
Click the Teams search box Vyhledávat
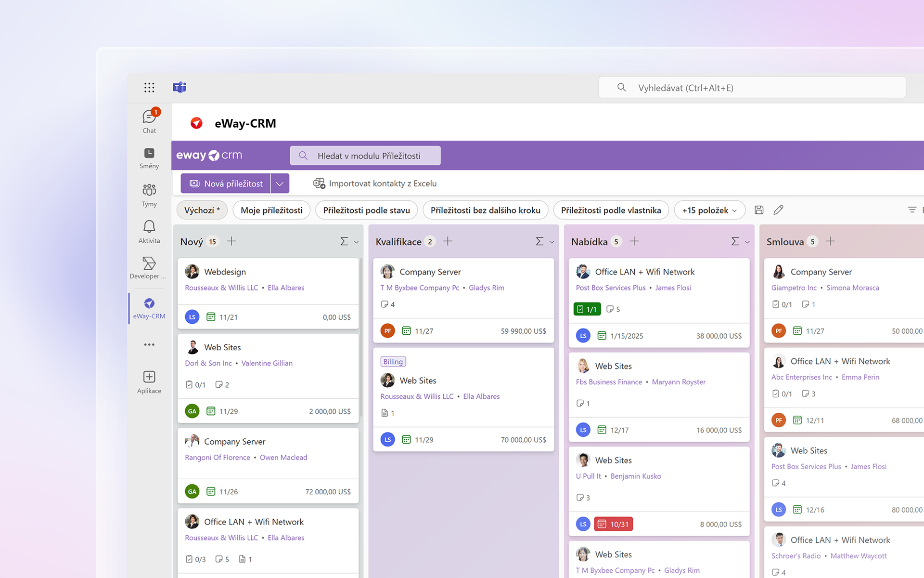pyautogui.click(x=752, y=88)
